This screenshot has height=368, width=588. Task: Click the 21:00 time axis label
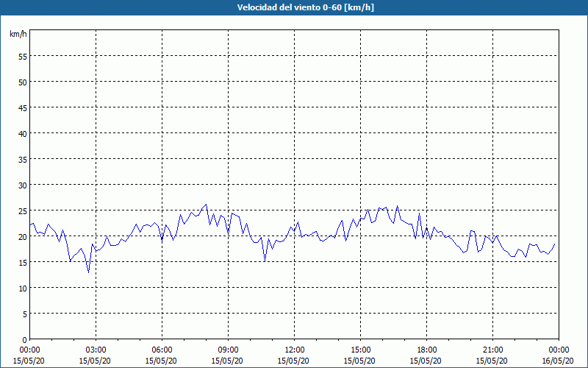click(x=492, y=350)
